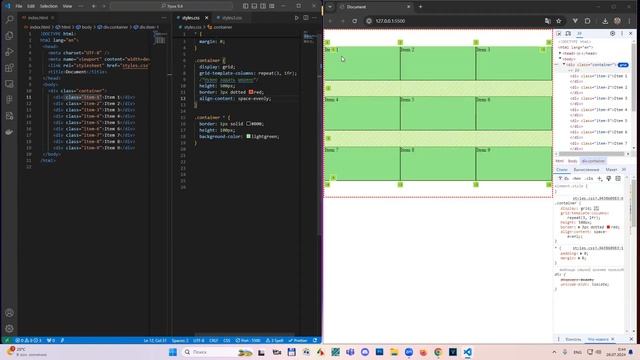Open the Search view in VS Code
This screenshot has width=640, height=360.
9,19
